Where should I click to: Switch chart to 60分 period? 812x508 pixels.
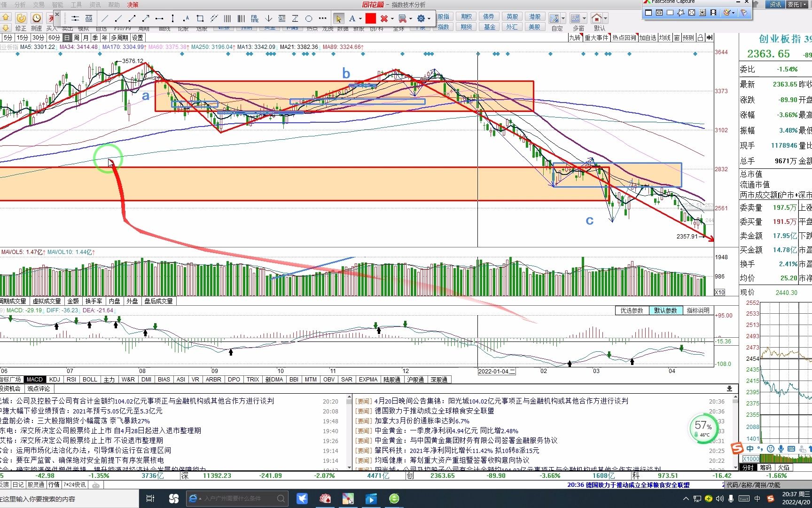[x=54, y=38]
